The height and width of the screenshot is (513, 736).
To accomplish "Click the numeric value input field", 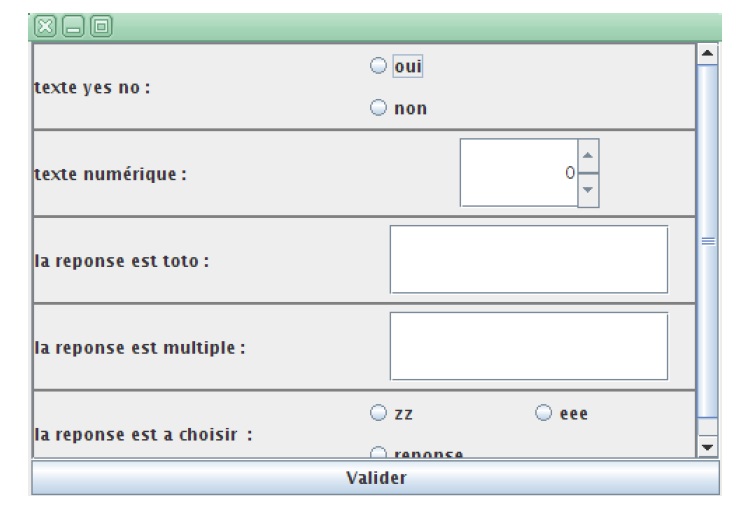I will click(x=519, y=173).
